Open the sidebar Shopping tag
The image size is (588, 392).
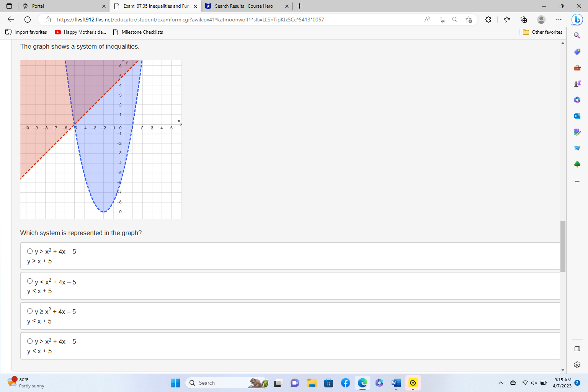click(x=577, y=52)
